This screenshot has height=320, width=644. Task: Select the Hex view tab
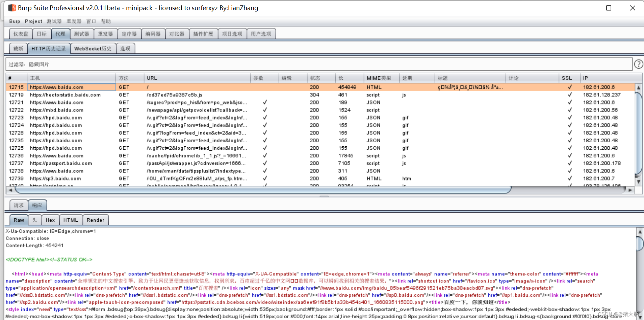50,220
